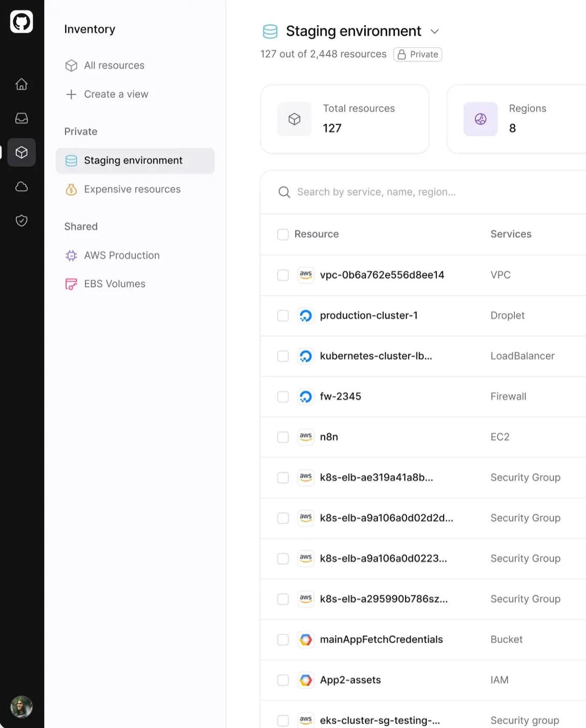Click the Total resources cube icon
The image size is (586, 728).
[x=295, y=119]
